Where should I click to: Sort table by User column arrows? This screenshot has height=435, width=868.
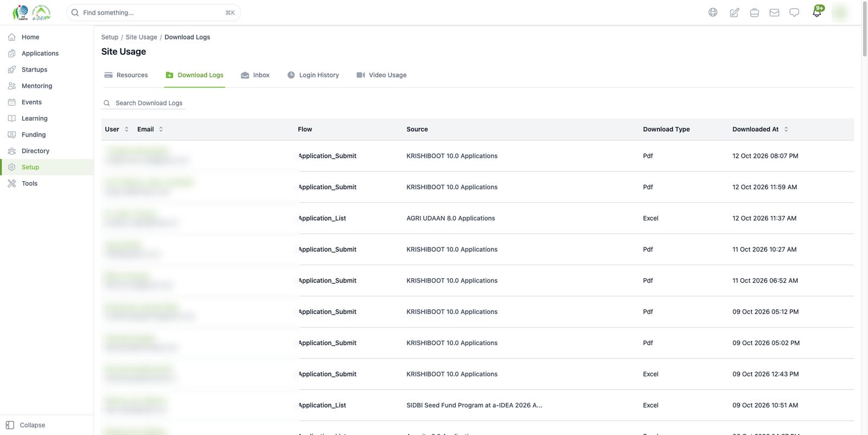coord(126,129)
